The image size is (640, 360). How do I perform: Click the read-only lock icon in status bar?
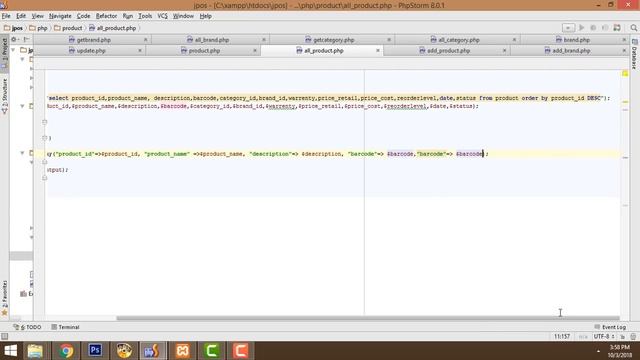click(x=623, y=337)
